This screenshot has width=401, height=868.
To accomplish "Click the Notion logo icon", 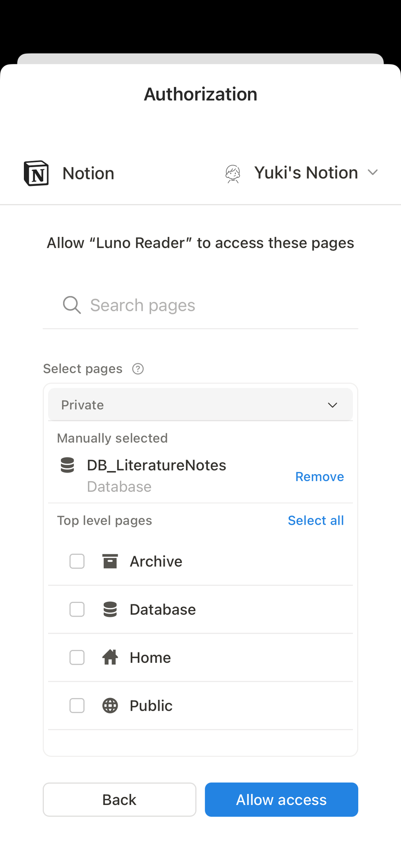I will point(36,173).
